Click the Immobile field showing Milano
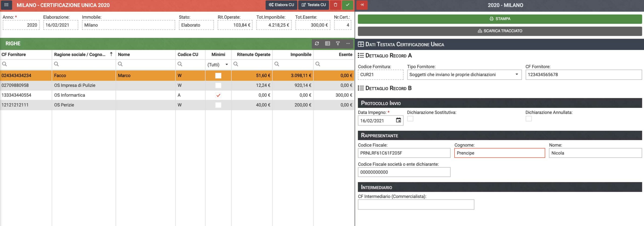 pos(129,25)
